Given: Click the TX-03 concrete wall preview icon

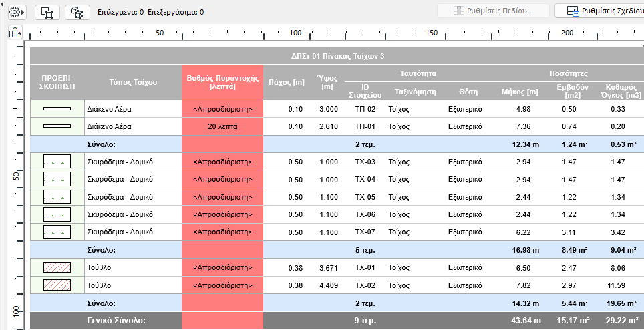Looking at the screenshot, I should tap(57, 162).
